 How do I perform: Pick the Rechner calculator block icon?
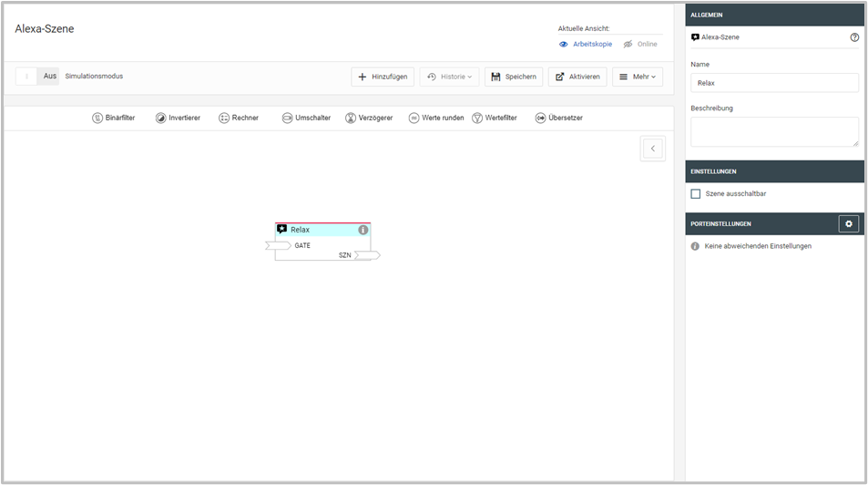[224, 118]
